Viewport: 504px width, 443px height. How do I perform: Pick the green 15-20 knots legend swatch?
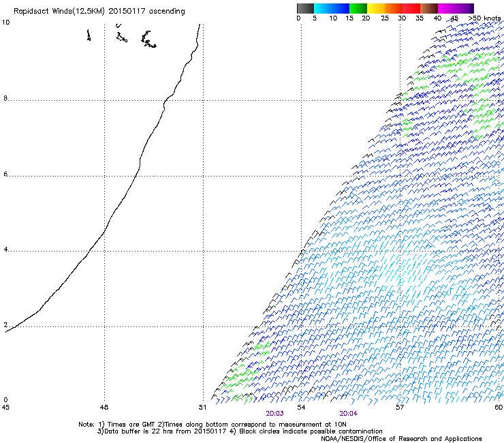tap(358, 8)
